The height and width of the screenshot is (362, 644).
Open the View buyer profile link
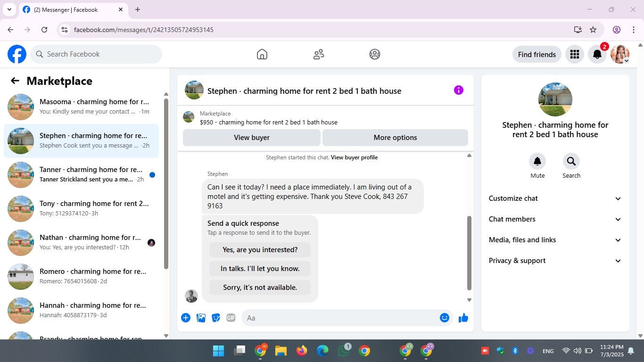coord(354,157)
